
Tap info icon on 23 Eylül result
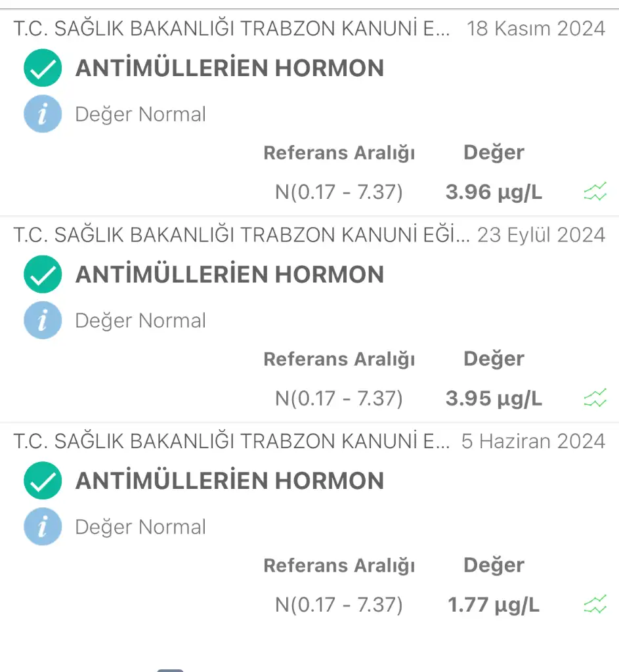pyautogui.click(x=43, y=321)
